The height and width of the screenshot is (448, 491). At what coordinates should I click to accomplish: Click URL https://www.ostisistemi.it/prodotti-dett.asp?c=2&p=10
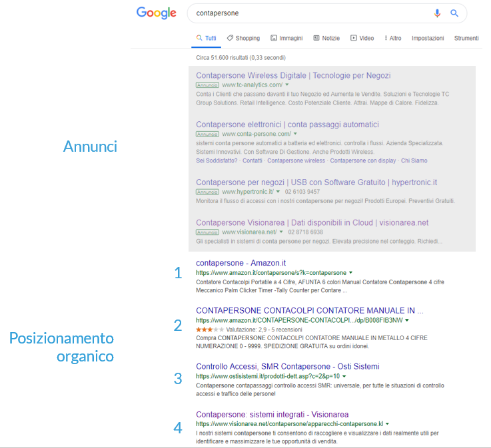pos(268,376)
